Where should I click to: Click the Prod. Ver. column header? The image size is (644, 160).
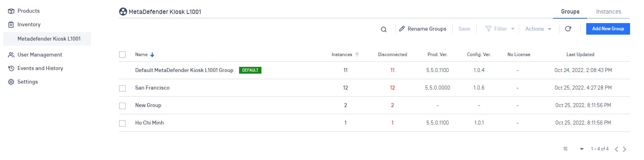[438, 55]
